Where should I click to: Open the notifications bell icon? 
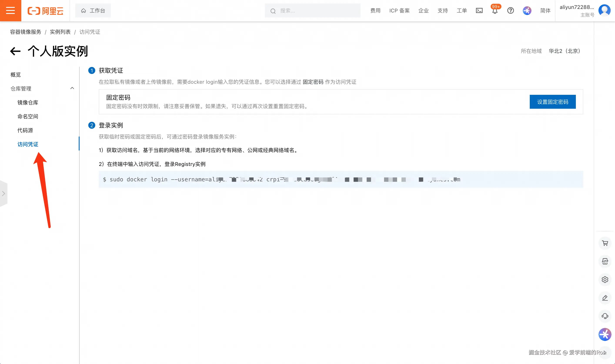point(495,11)
